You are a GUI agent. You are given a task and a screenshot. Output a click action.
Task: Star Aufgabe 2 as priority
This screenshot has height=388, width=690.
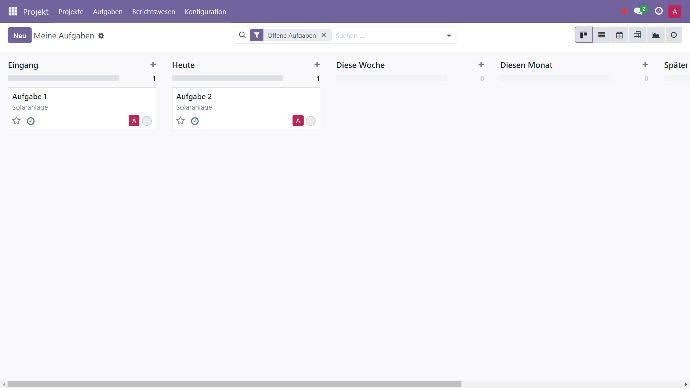pos(180,121)
